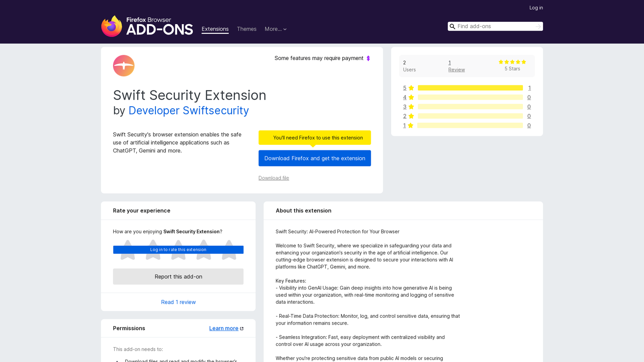Select fifth rating star in Rate your experience

(x=229, y=250)
